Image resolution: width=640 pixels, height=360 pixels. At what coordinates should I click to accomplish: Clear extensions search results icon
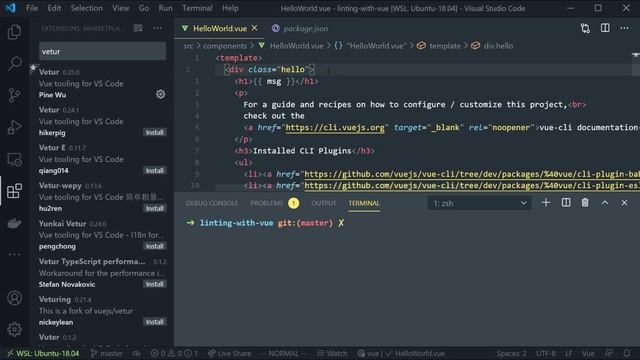[x=138, y=28]
